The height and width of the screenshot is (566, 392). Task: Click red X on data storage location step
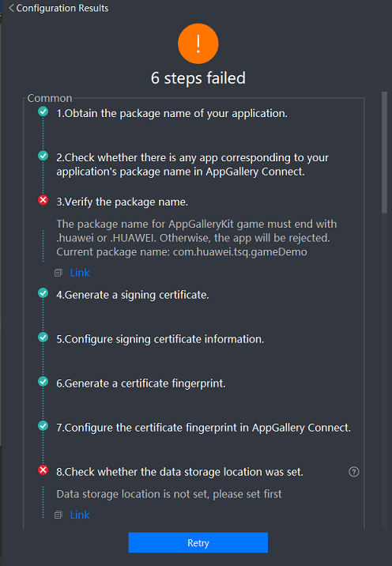[x=43, y=470]
